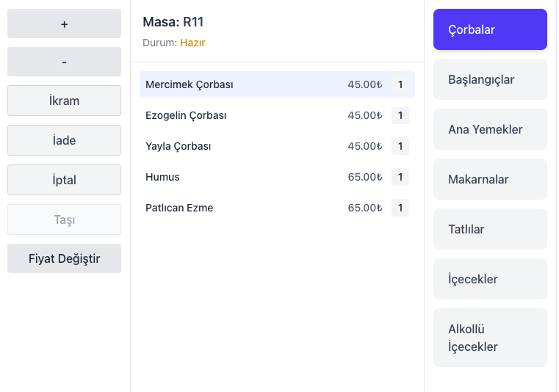The width and height of the screenshot is (559, 392).
Task: Click the Hazır status text
Action: pyautogui.click(x=192, y=43)
